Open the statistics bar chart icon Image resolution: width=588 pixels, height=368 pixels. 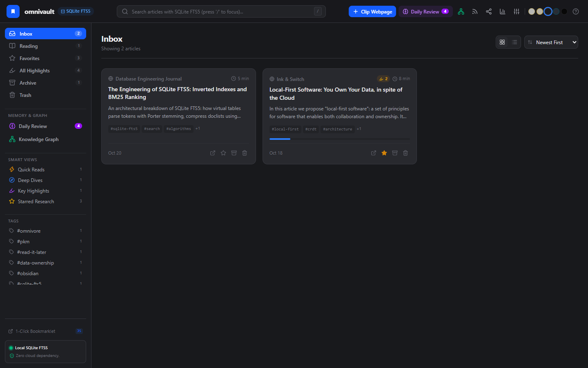point(503,11)
